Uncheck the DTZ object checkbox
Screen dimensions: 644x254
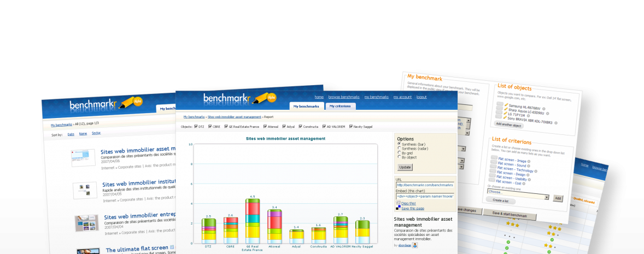click(196, 126)
